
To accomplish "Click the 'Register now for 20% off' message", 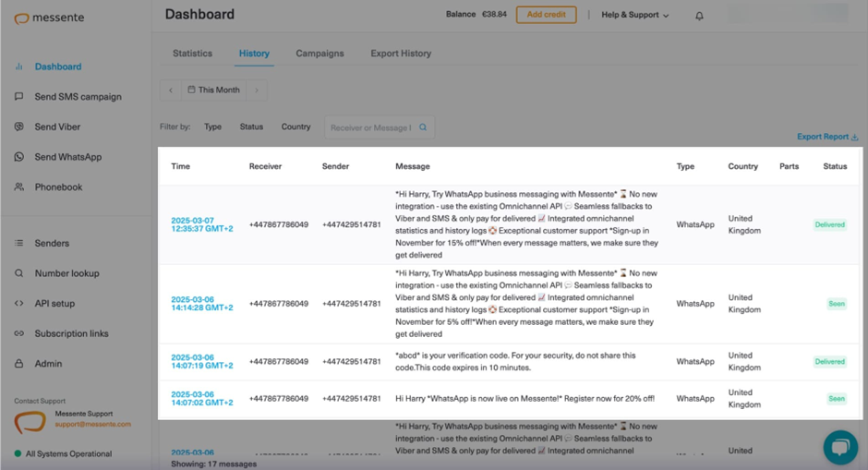I will point(524,399).
